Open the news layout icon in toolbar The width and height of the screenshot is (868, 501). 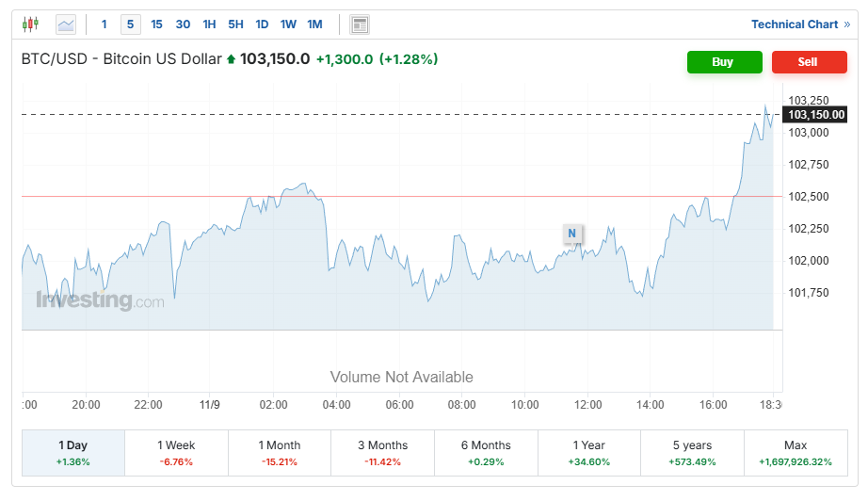click(359, 24)
